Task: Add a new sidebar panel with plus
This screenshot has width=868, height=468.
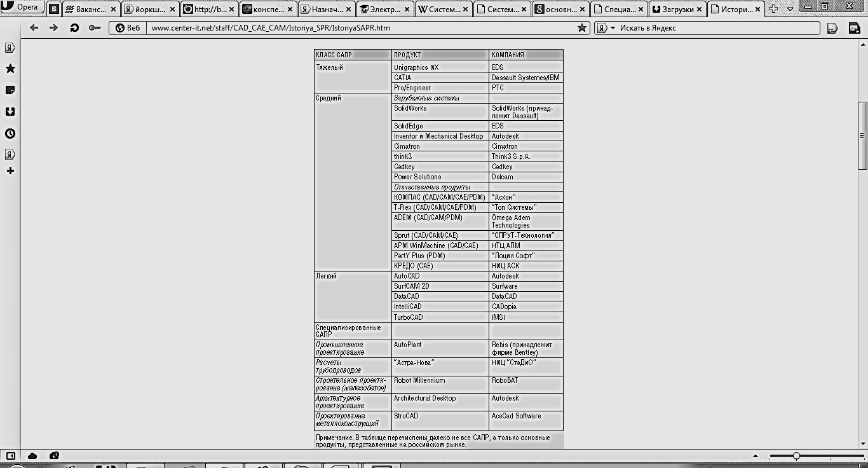Action: point(10,171)
